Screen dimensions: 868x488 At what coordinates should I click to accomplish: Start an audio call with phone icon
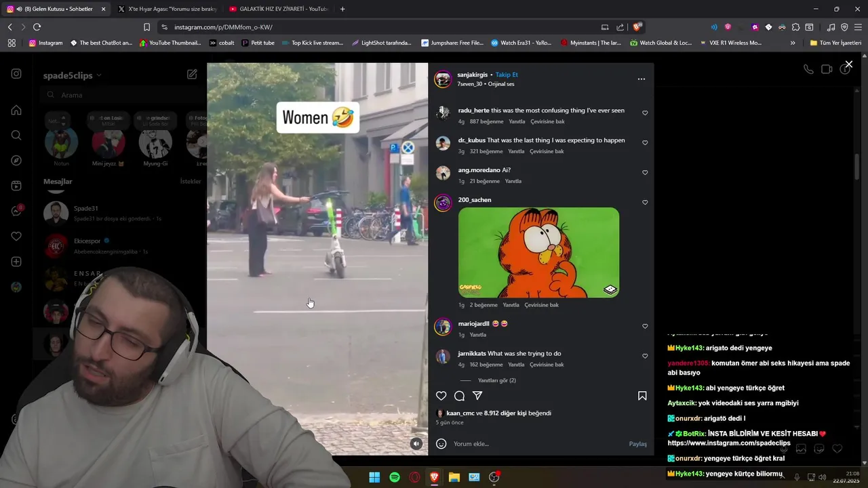point(808,69)
